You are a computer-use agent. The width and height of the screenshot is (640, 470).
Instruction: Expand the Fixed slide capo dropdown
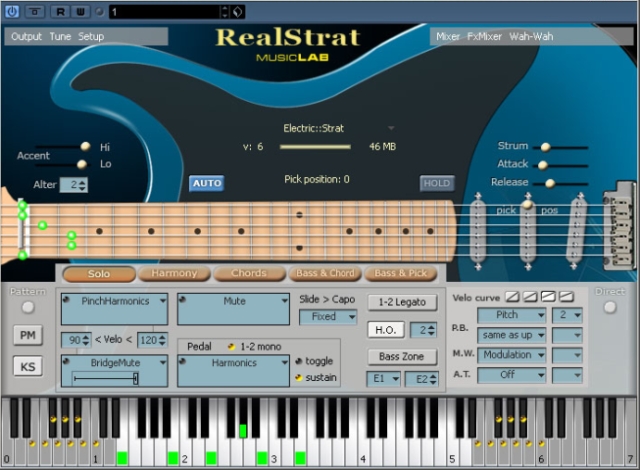coord(328,317)
